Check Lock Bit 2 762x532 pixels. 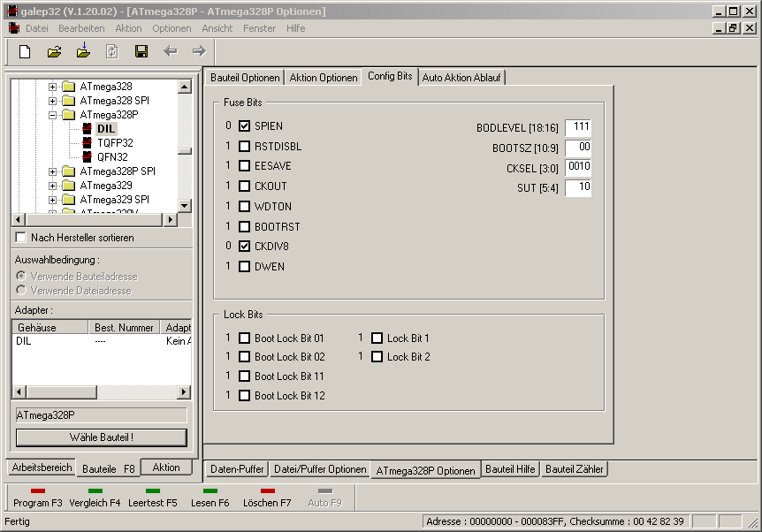[377, 357]
